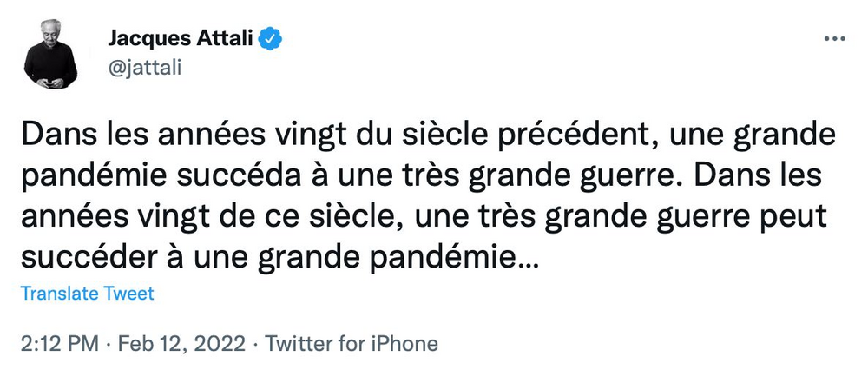Click the Feb 12 date text
This screenshot has width=868, height=370.
(148, 343)
